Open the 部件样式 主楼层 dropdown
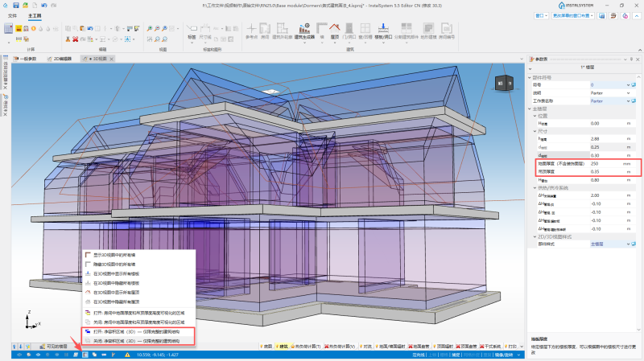This screenshot has width=644, height=361. click(628, 244)
